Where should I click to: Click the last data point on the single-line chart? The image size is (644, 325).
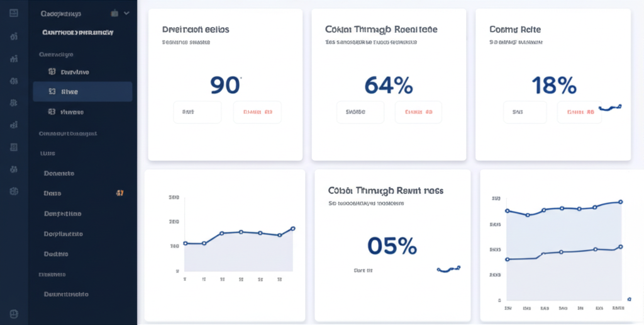click(293, 229)
